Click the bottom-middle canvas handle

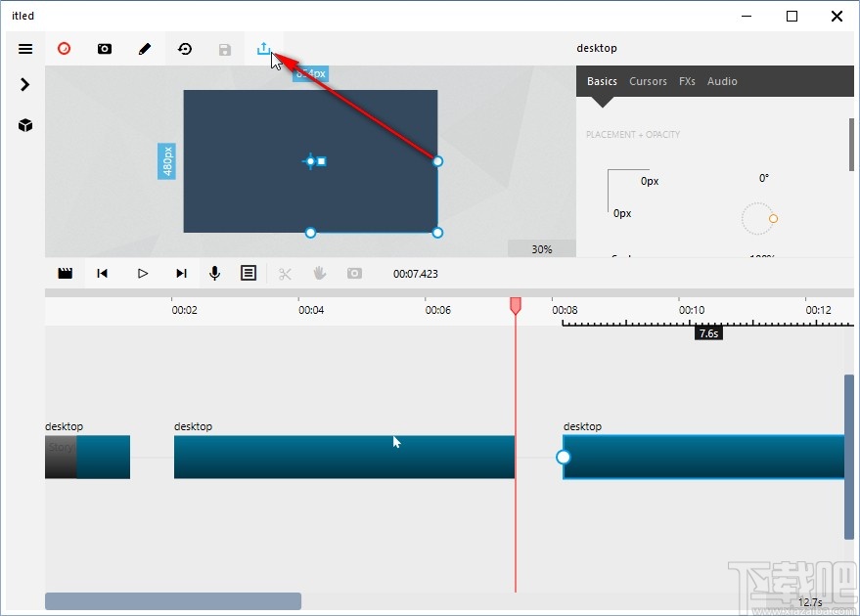point(310,233)
